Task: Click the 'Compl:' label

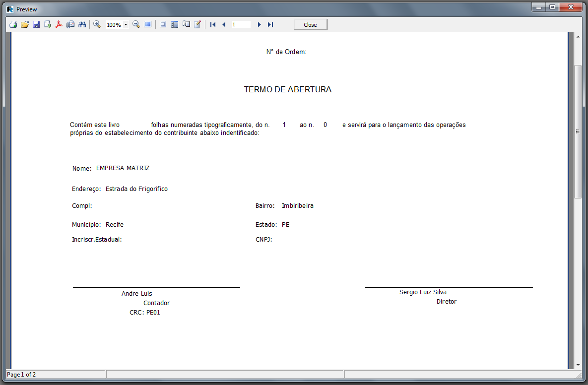Action: 82,206
